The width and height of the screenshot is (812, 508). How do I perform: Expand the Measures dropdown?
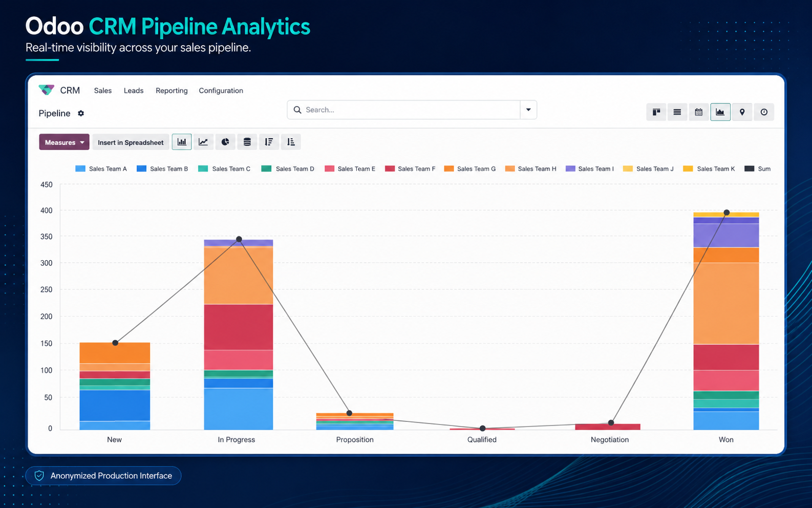click(64, 142)
